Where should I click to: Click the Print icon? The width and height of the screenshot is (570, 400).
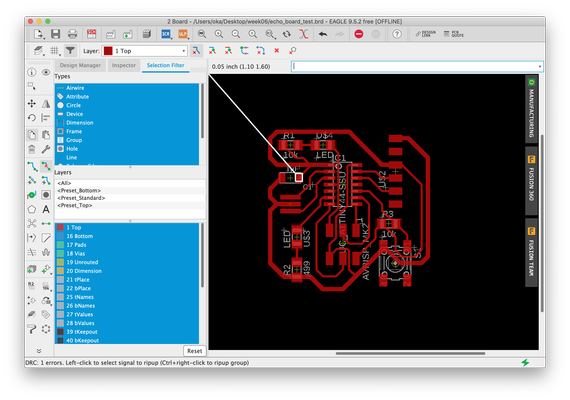72,34
